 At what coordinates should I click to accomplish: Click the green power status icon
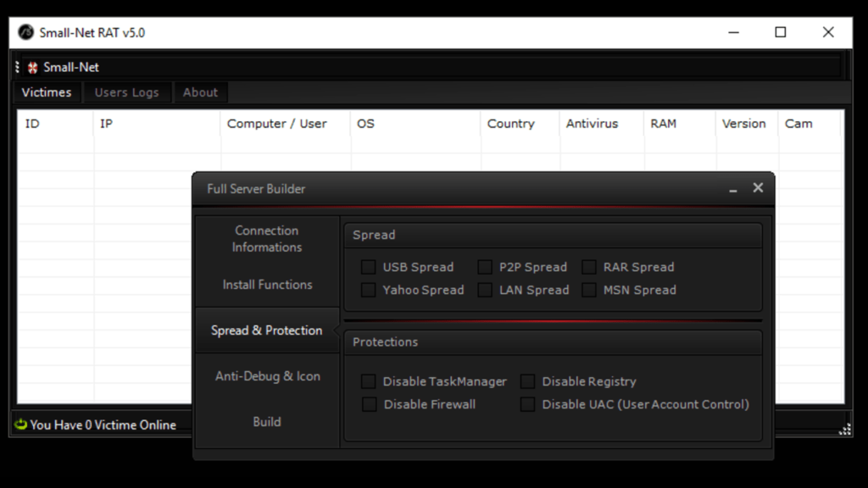21,424
